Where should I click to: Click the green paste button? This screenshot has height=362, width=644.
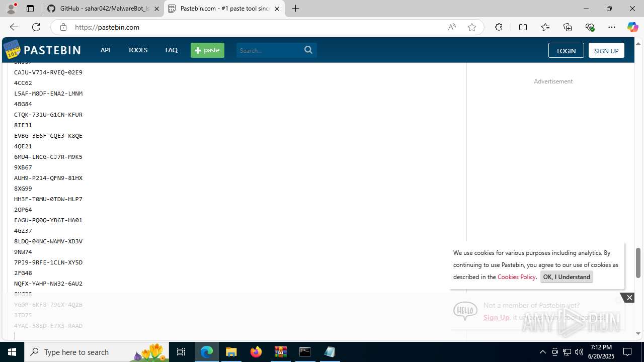click(x=207, y=50)
